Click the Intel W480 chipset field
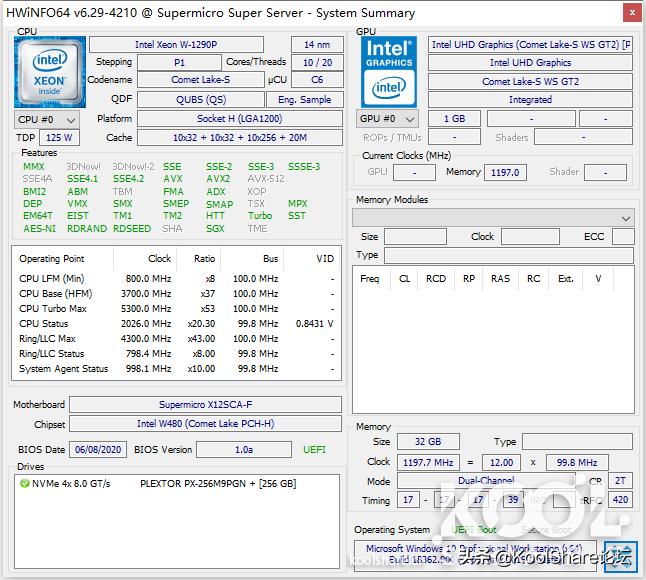The image size is (646, 580). 205,424
